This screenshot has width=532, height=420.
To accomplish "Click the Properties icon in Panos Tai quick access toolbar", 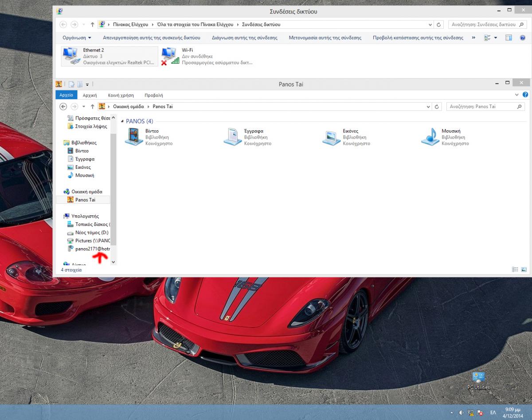I will 71,84.
